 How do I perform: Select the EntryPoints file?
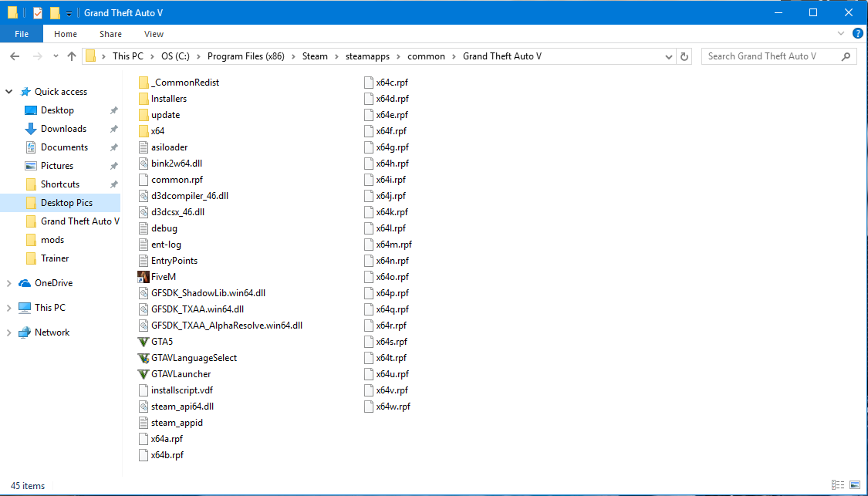coord(174,261)
